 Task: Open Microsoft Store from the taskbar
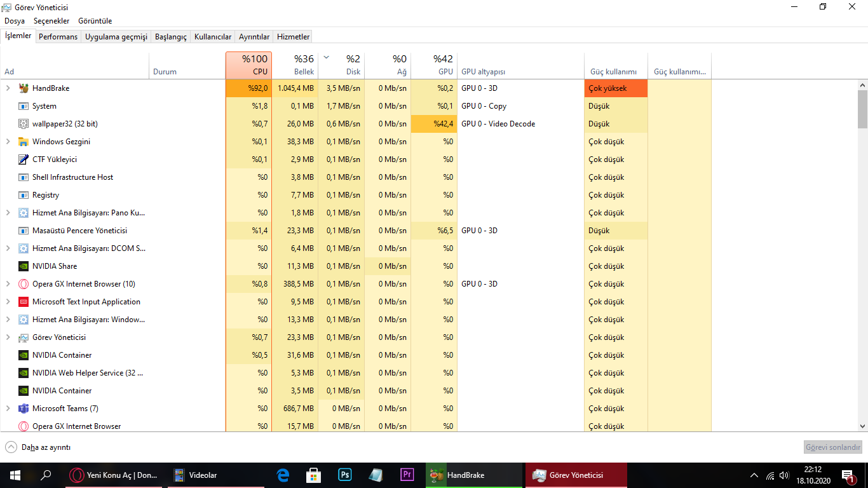pyautogui.click(x=314, y=475)
